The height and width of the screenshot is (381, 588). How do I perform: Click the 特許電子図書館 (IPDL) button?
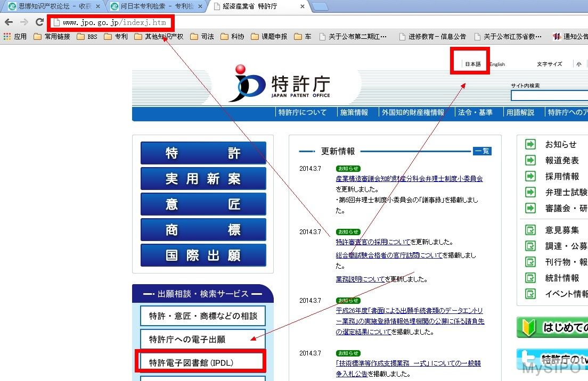[x=200, y=363]
